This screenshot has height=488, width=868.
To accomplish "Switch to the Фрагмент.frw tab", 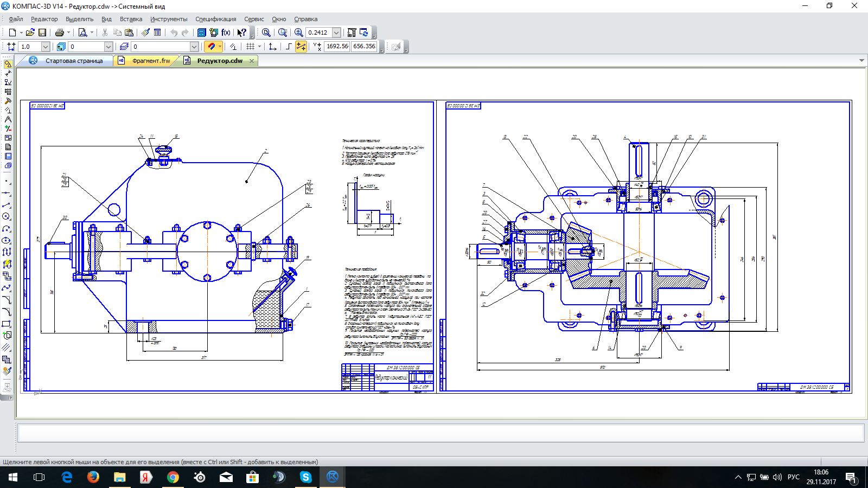I will point(150,61).
